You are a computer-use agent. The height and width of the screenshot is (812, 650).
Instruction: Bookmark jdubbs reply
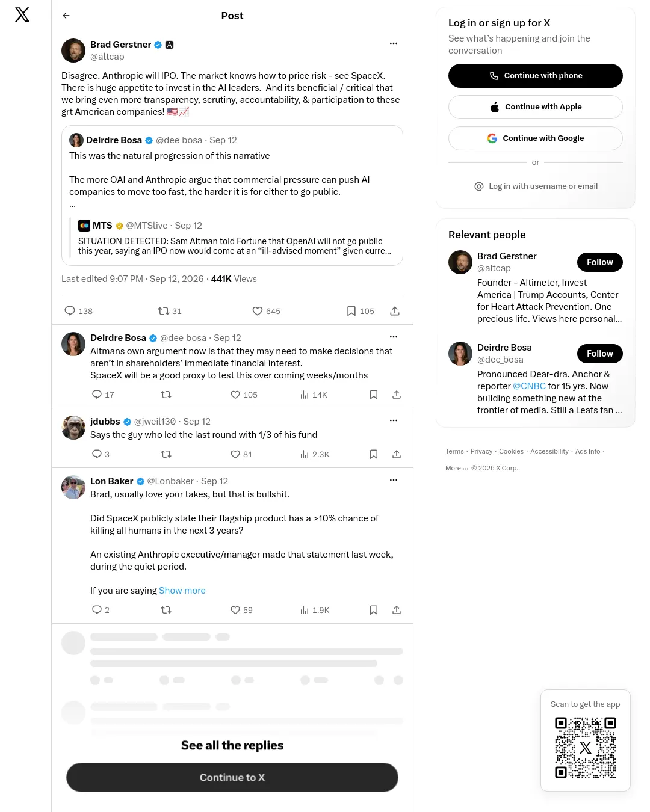pyautogui.click(x=374, y=454)
